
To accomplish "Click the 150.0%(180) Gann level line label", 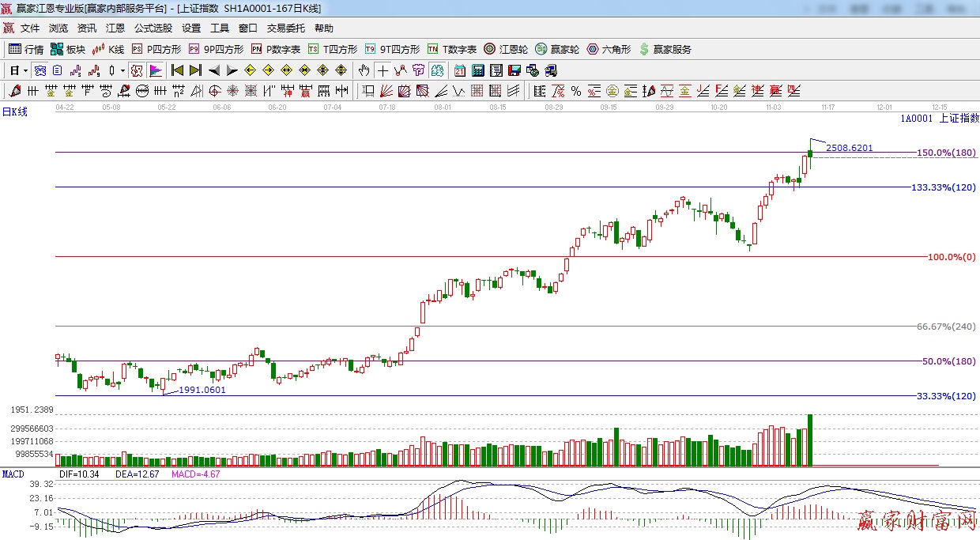I will [945, 153].
